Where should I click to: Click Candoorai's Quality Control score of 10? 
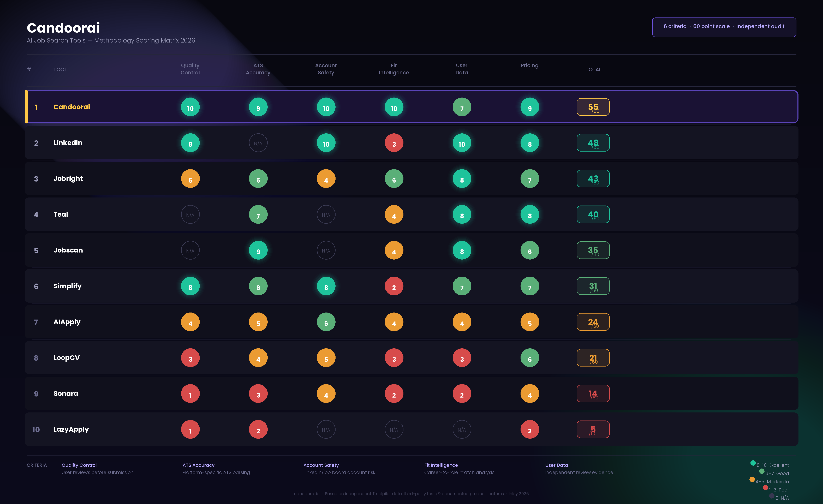tap(190, 107)
